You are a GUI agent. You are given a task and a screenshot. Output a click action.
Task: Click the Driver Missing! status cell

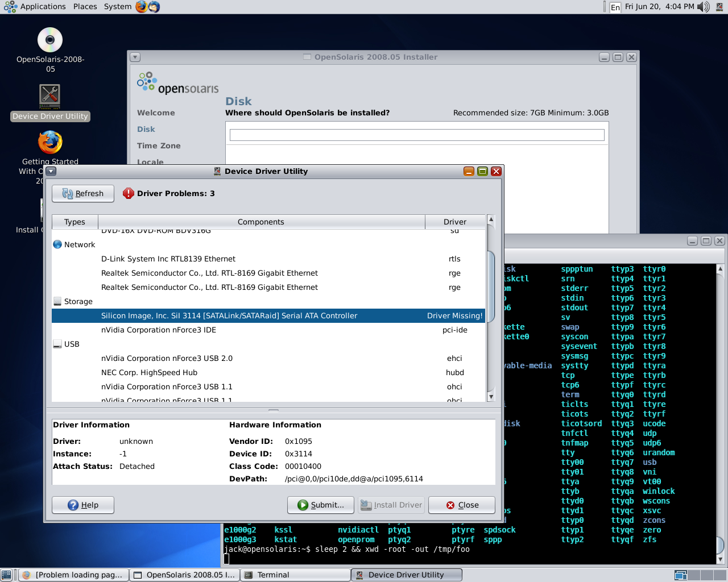click(x=454, y=315)
